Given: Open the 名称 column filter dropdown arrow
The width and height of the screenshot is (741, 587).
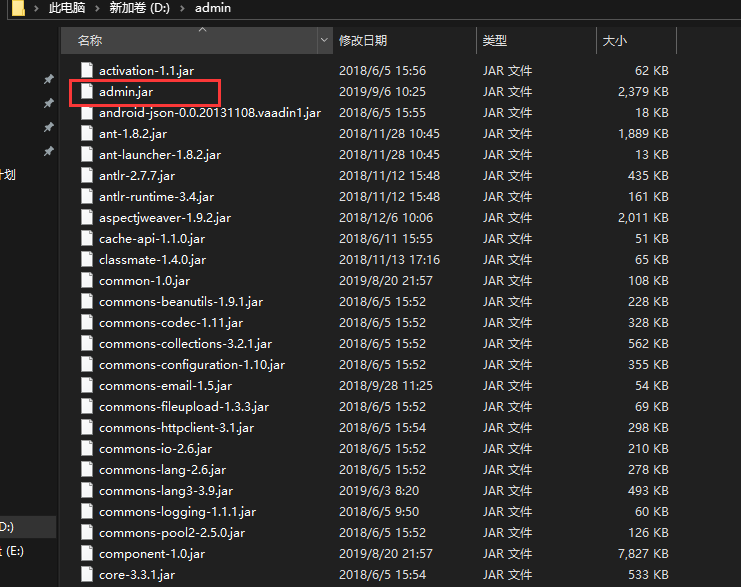Looking at the screenshot, I should click(x=324, y=40).
